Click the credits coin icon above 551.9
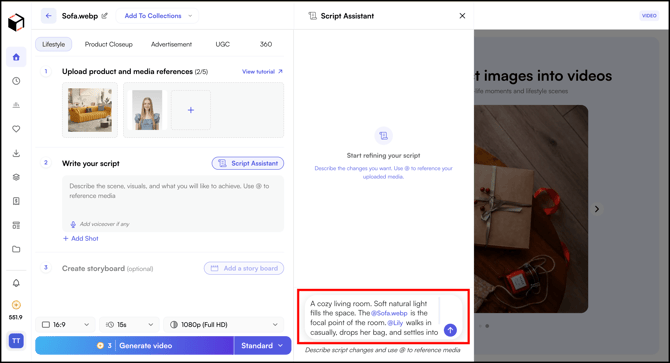 coord(16,305)
